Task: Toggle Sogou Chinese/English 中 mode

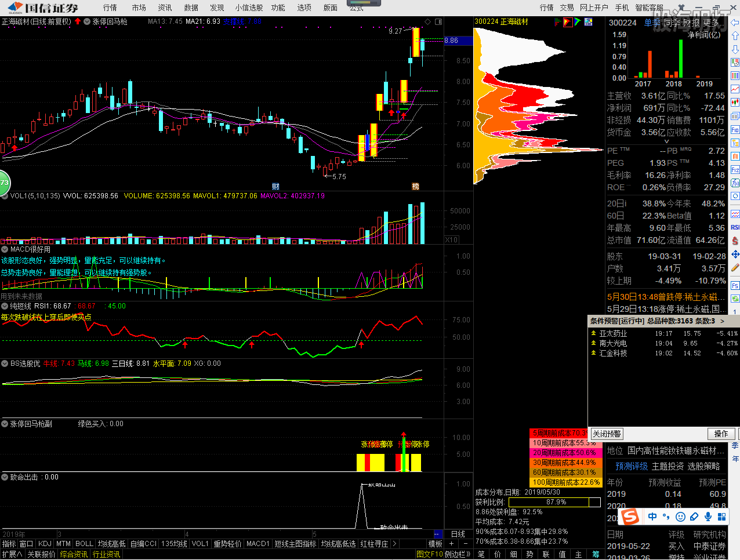Action: [652, 517]
